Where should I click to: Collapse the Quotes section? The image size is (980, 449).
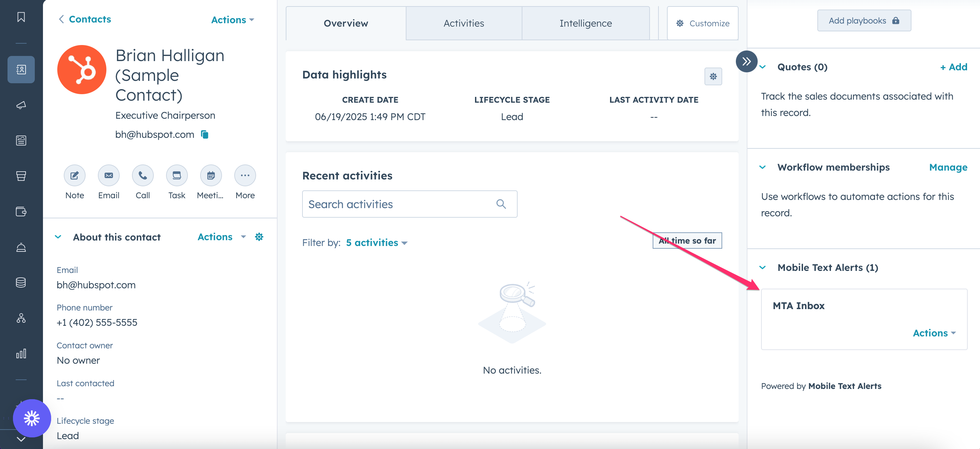click(x=762, y=67)
